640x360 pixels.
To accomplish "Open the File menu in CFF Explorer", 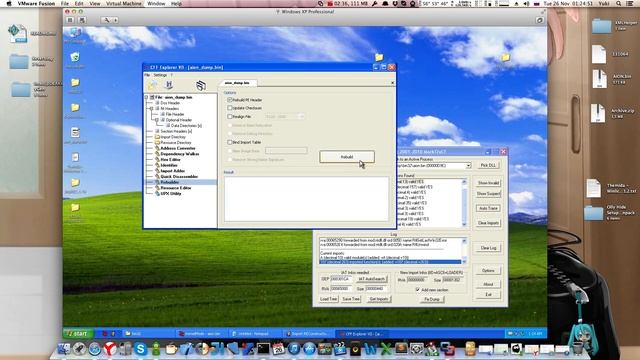I will (x=147, y=75).
